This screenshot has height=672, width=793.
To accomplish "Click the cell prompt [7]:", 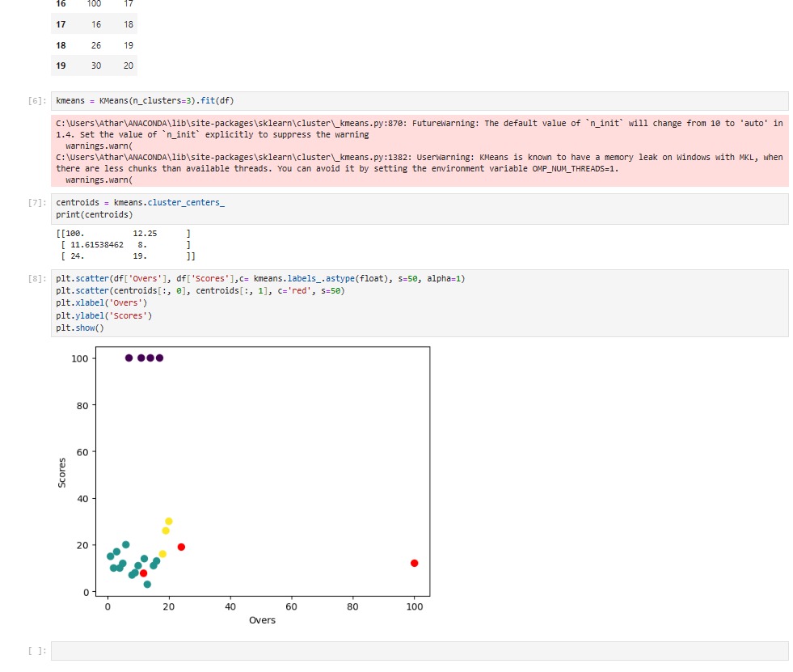I will (37, 202).
